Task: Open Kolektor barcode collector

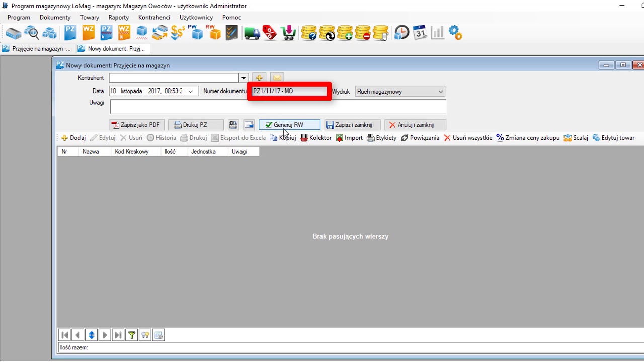Action: [x=316, y=138]
